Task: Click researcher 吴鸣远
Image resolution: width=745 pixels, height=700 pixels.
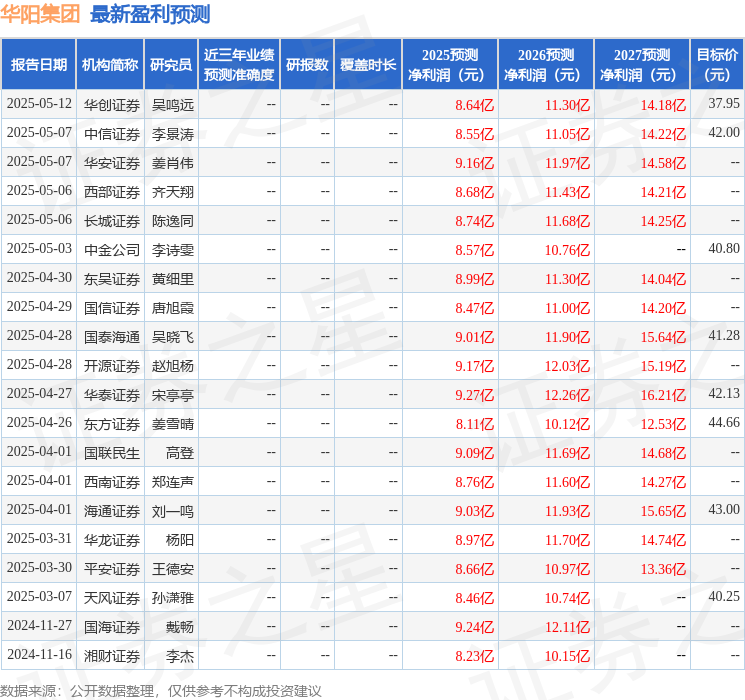Action: (x=172, y=105)
